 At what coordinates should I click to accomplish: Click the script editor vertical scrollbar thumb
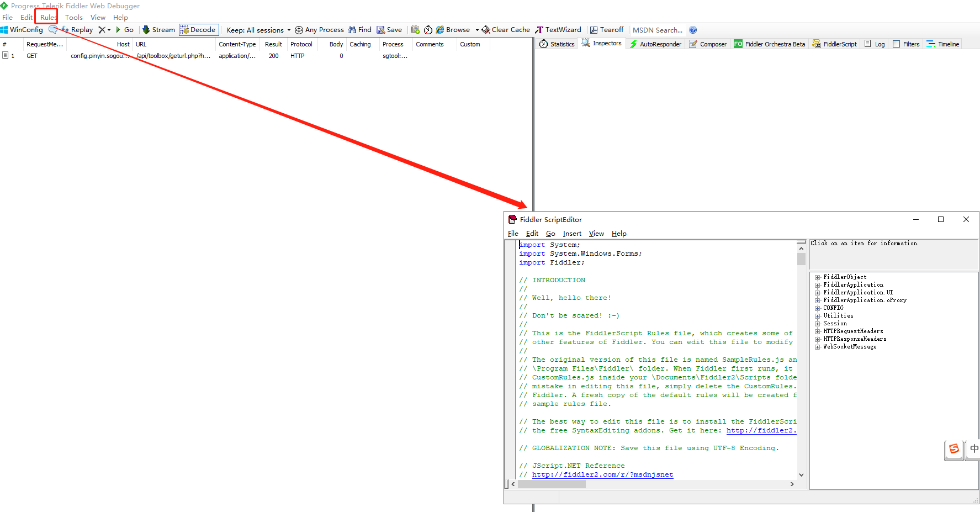(x=801, y=259)
